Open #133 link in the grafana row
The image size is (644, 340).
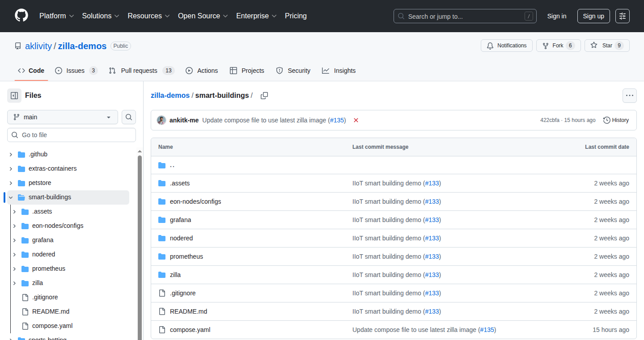point(432,220)
